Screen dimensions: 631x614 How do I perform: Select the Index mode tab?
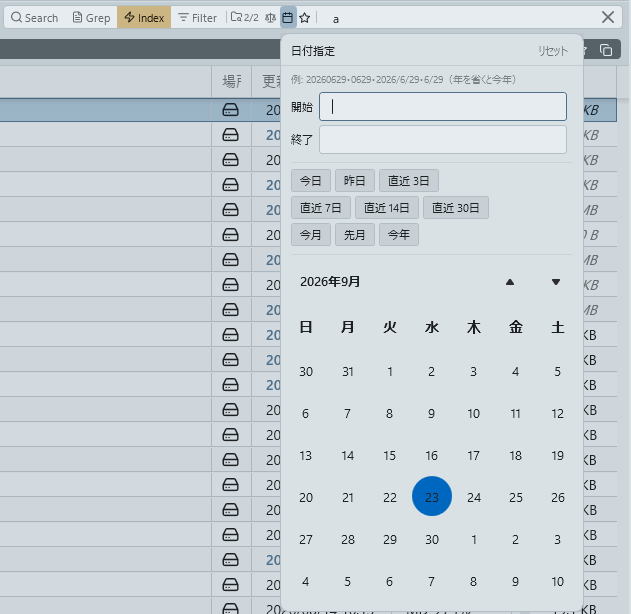click(144, 18)
